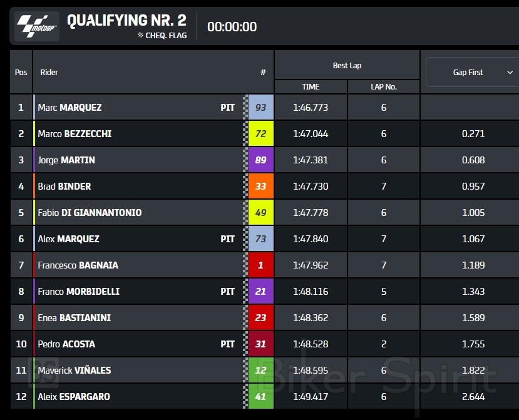Sort by the TIME column header

coord(311,87)
